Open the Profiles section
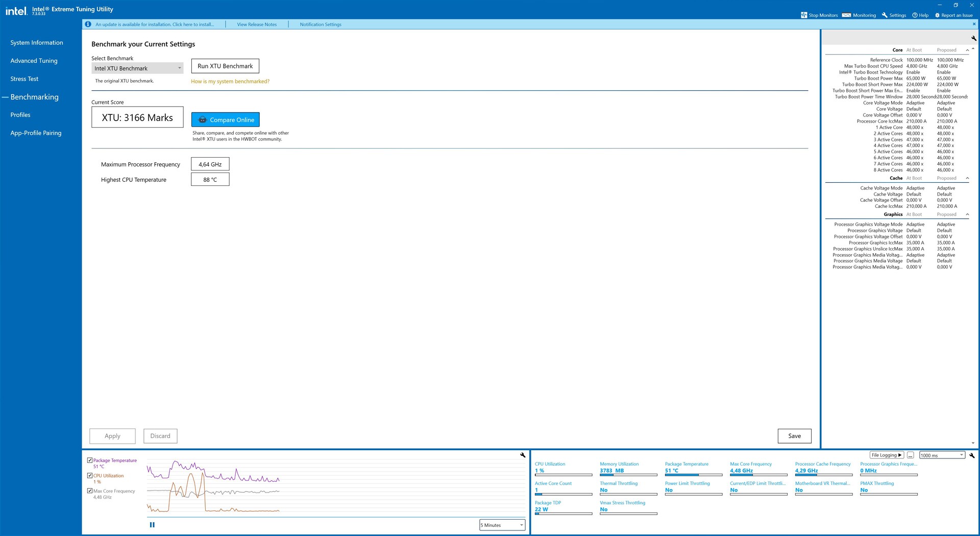This screenshot has width=980, height=536. [20, 115]
